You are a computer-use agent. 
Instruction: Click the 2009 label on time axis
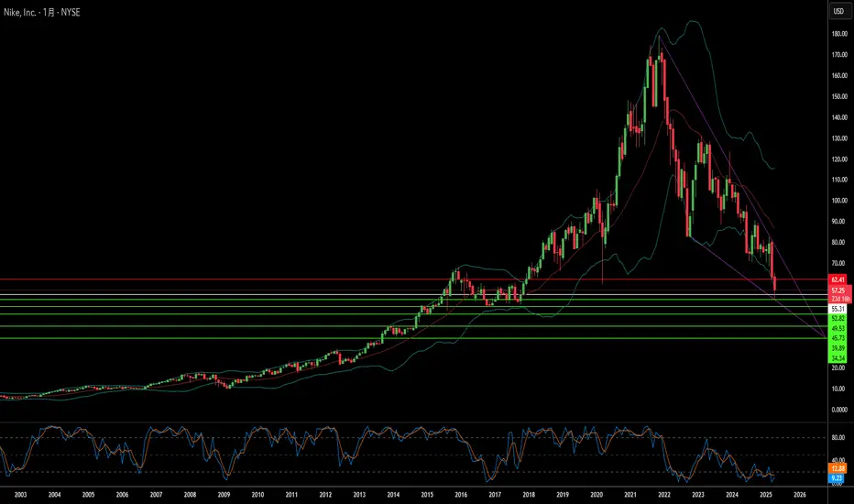click(x=224, y=495)
